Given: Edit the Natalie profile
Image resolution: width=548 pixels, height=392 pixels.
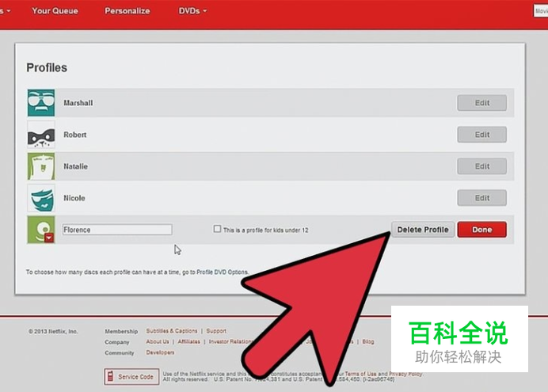Looking at the screenshot, I should click(x=482, y=166).
